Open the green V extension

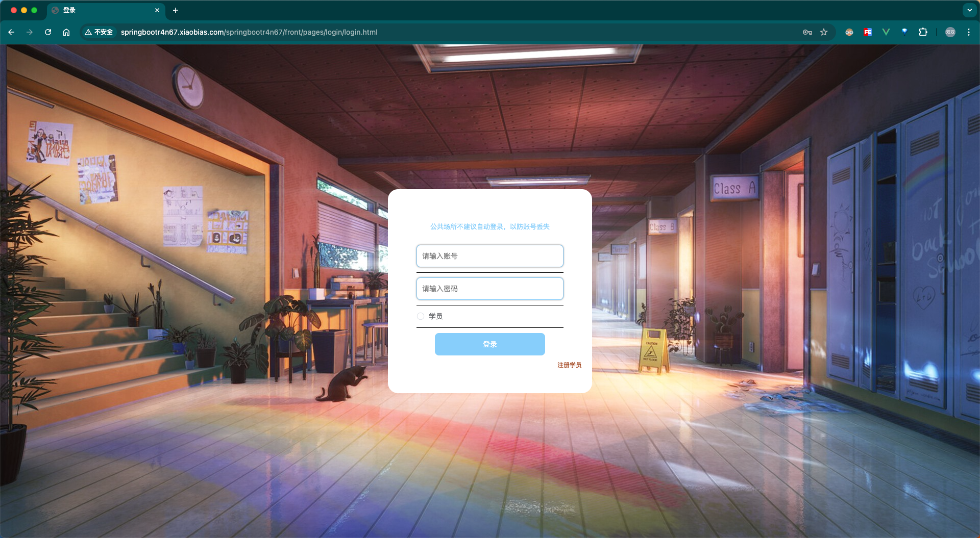pyautogui.click(x=886, y=32)
